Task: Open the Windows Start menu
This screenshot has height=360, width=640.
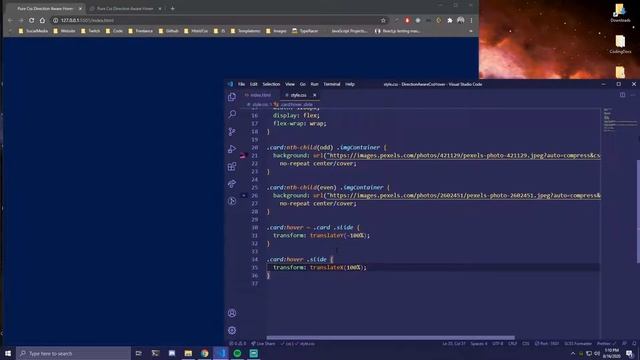Action: click(8, 353)
